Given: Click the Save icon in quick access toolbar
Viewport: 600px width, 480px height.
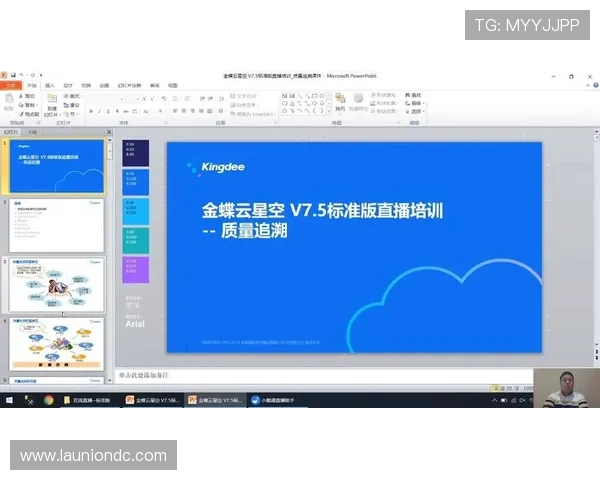Looking at the screenshot, I should point(13,75).
